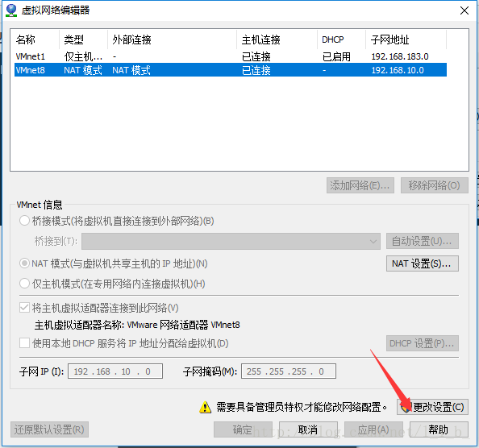479x448 pixels.
Task: Click 还原默认设置(R) button
Action: [x=49, y=429]
